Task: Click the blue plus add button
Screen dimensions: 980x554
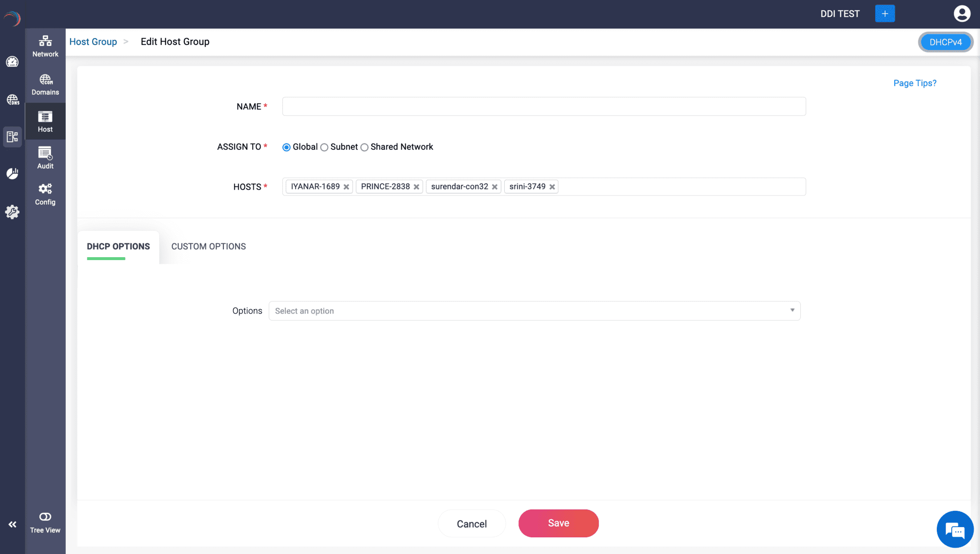Action: pos(884,14)
